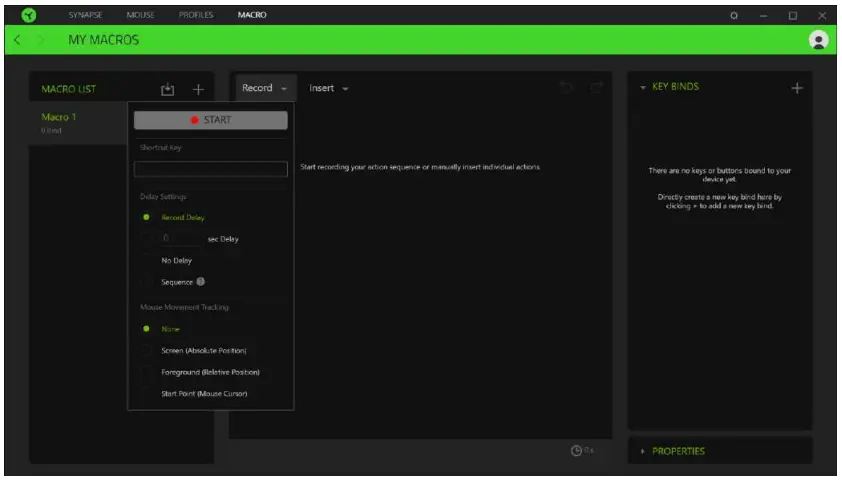Switch to the PROFILES tab
Image resolution: width=842 pixels, height=480 pixels.
(196, 15)
